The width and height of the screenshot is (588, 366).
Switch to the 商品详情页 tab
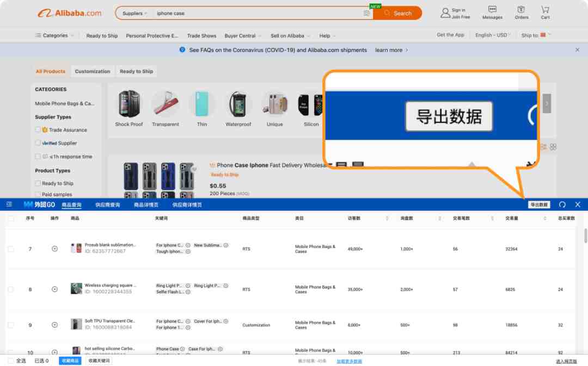point(146,205)
